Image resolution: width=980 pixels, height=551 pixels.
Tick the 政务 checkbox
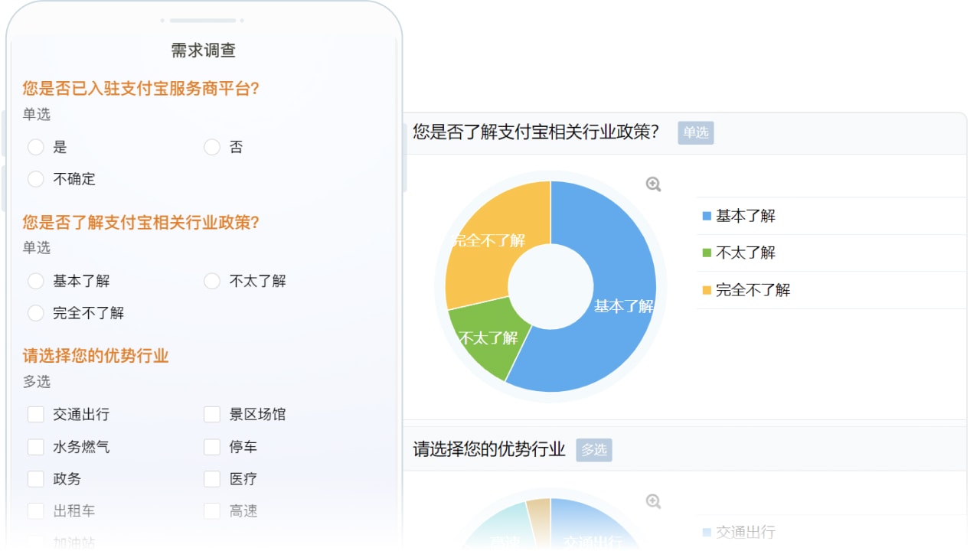[36, 478]
